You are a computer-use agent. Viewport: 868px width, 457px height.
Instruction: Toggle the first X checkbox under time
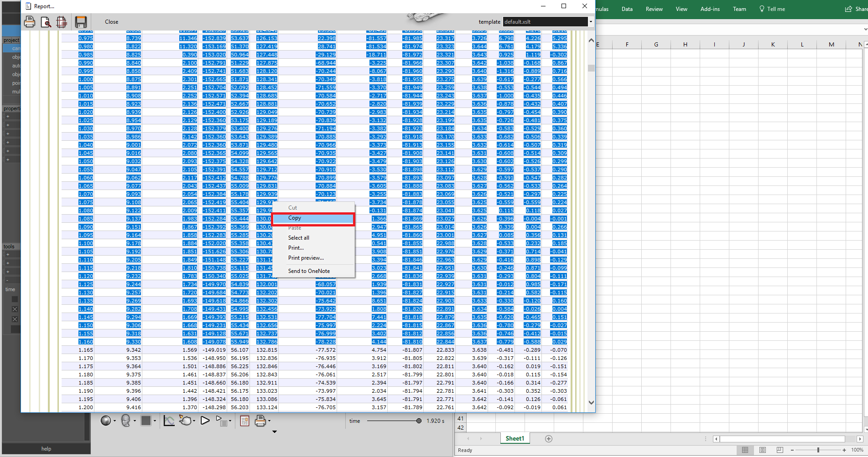coord(15,309)
